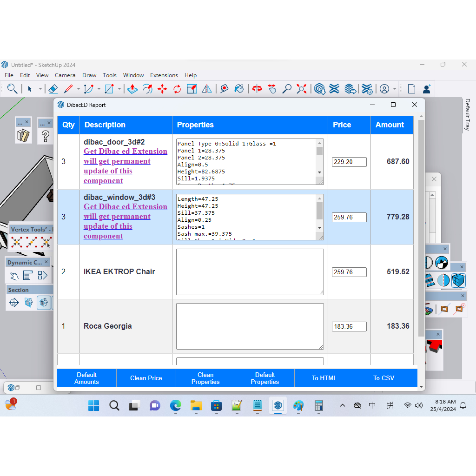Activate the Pan hand tool
The image size is (476, 476).
tap(272, 89)
